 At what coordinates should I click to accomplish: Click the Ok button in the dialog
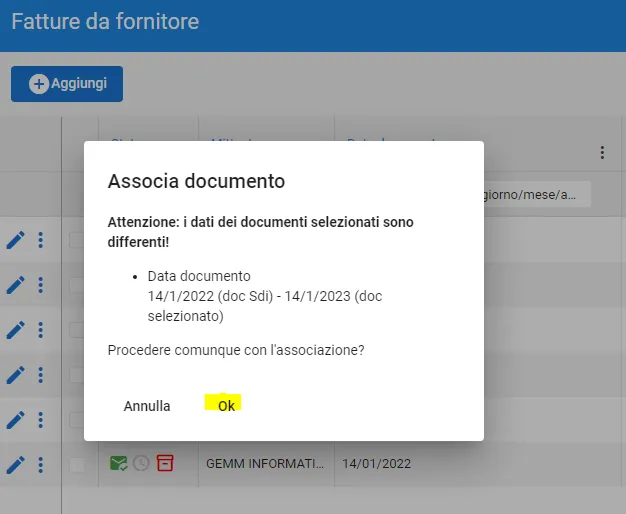pyautogui.click(x=226, y=406)
